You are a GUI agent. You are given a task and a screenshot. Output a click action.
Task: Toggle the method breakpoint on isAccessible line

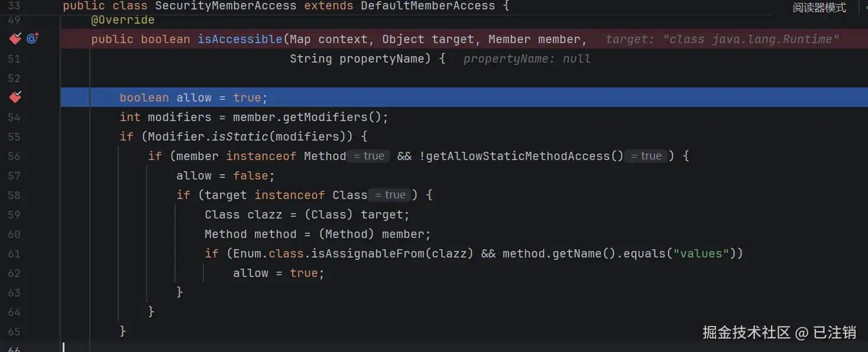(15, 39)
